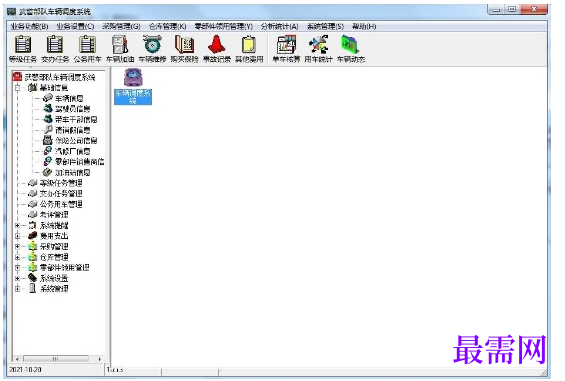565x381 pixels.
Task: Open the 等级任务 toolbar icon
Action: pos(23,49)
